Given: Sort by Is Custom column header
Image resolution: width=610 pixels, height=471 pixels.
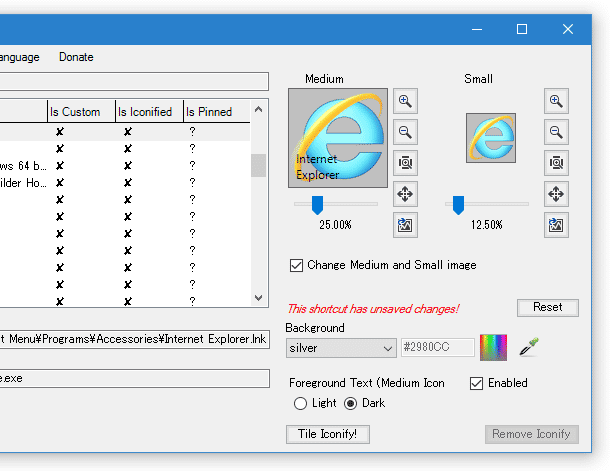Looking at the screenshot, I should [x=81, y=112].
